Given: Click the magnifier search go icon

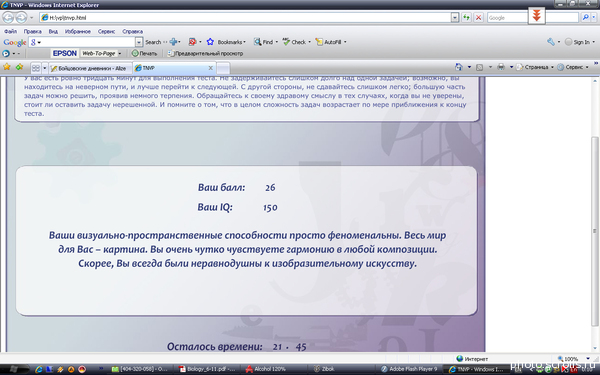Looking at the screenshot, I should pyautogui.click(x=585, y=18).
